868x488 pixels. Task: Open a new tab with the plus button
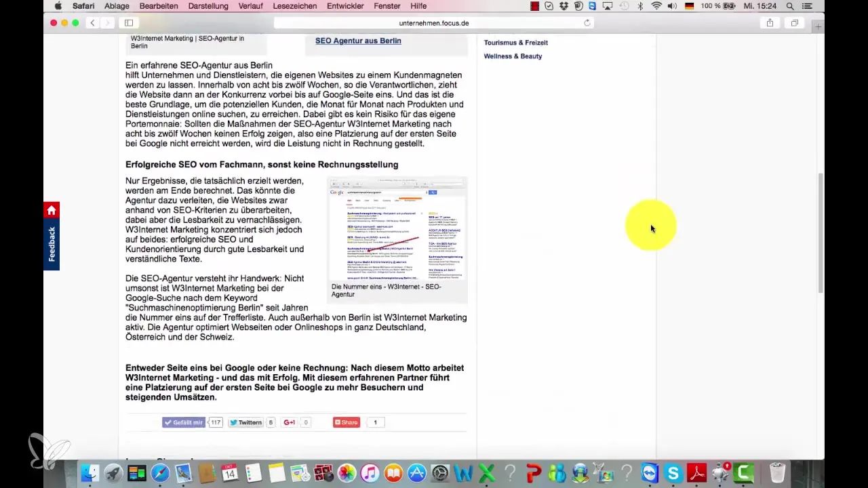tap(818, 27)
